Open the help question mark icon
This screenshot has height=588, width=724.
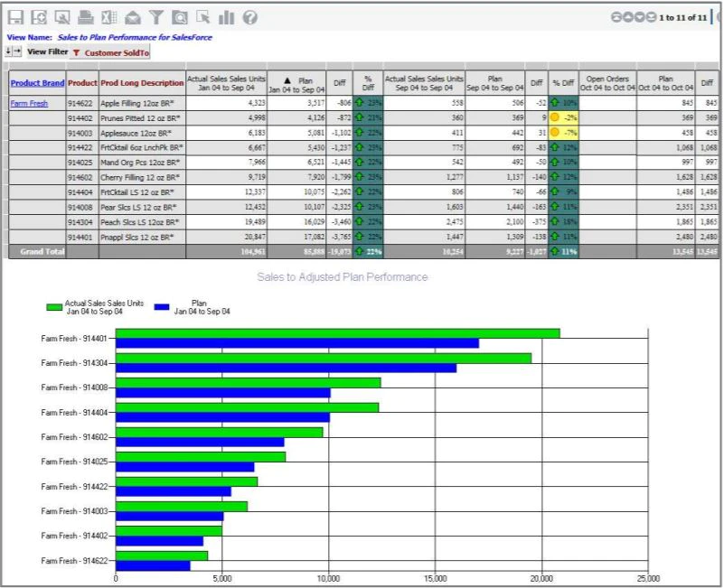pos(249,17)
